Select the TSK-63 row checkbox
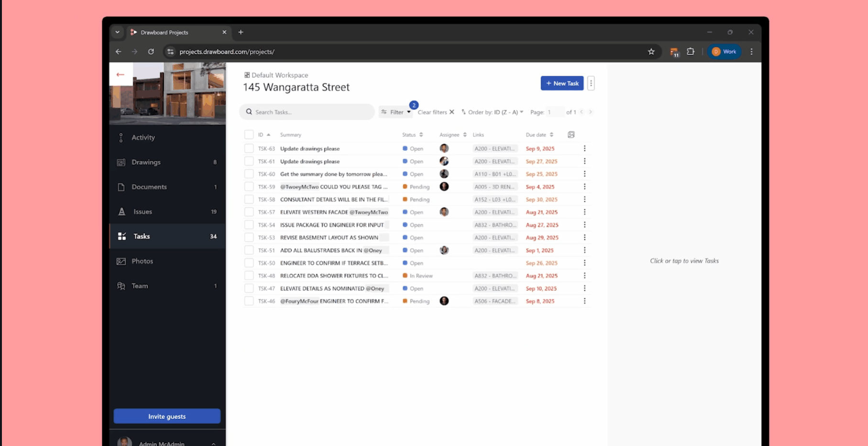The height and width of the screenshot is (446, 868). coord(249,148)
